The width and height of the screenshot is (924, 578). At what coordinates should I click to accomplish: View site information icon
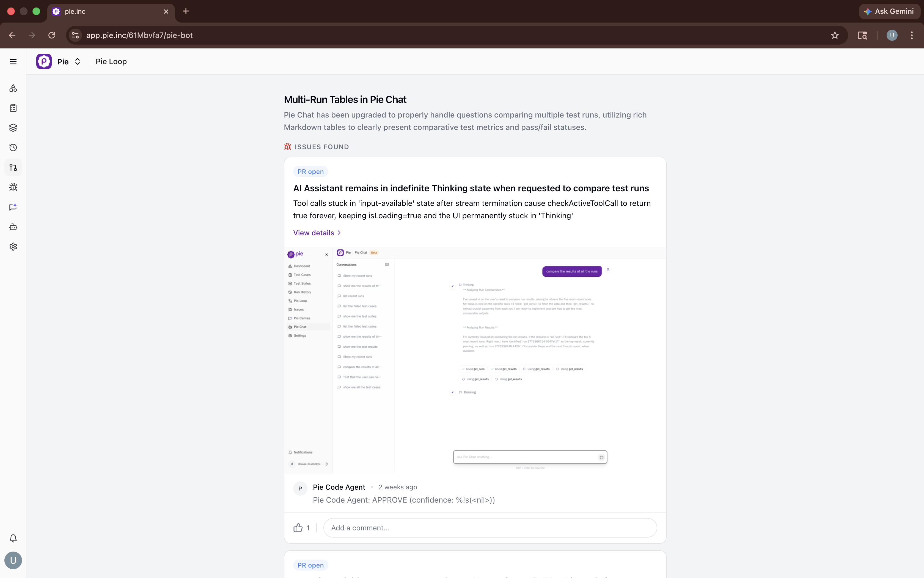pos(75,35)
